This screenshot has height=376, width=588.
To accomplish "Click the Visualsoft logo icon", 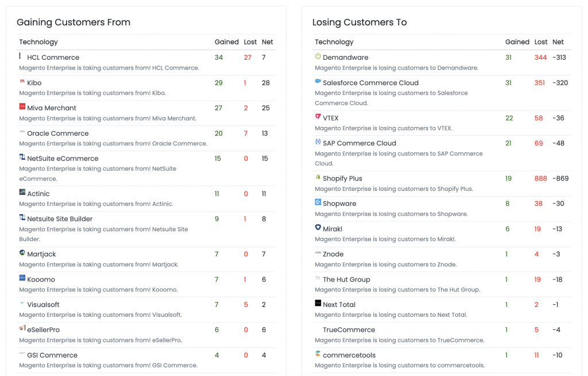I will click(22, 303).
